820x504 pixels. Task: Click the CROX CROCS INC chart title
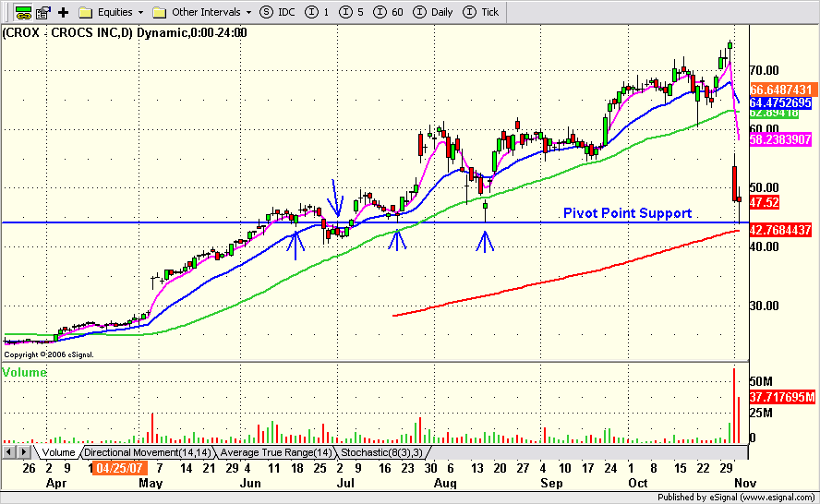125,33
